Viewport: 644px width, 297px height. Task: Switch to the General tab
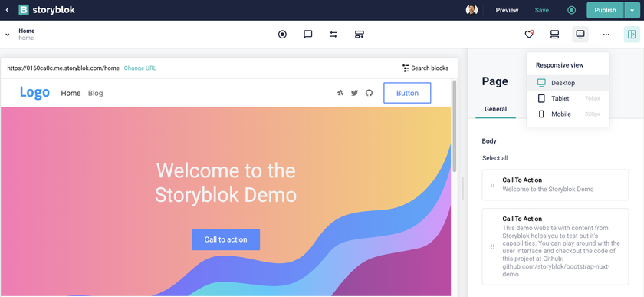point(496,110)
